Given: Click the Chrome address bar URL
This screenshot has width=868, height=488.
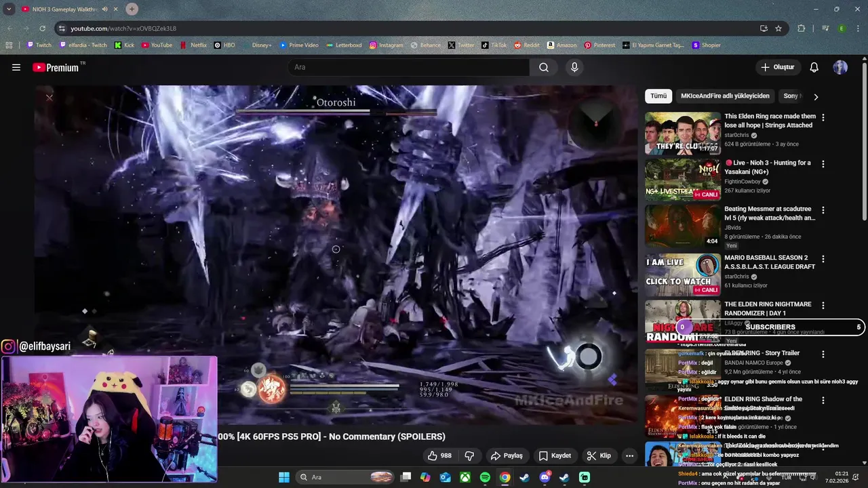Looking at the screenshot, I should 123,28.
